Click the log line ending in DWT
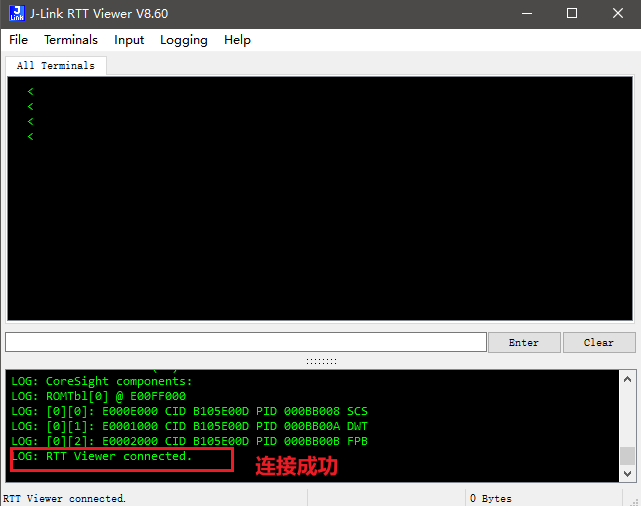The image size is (641, 506). [189, 426]
